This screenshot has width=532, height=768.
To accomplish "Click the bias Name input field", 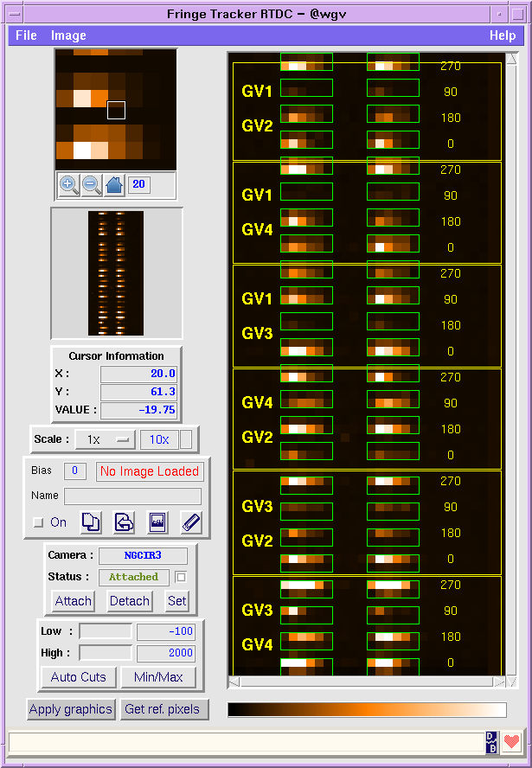I will 132,496.
